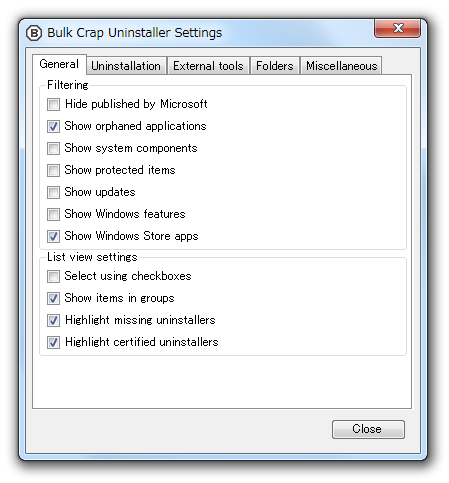Go to the Folders tab
Image resolution: width=449 pixels, height=483 pixels.
[275, 66]
